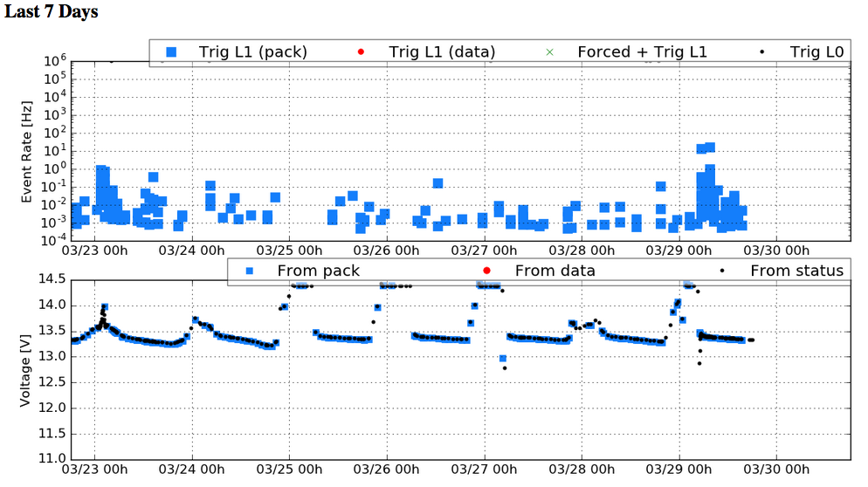This screenshot has width=868, height=487.
Task: Click the 10^6 tick on the event rate axis
Action: tap(55, 61)
